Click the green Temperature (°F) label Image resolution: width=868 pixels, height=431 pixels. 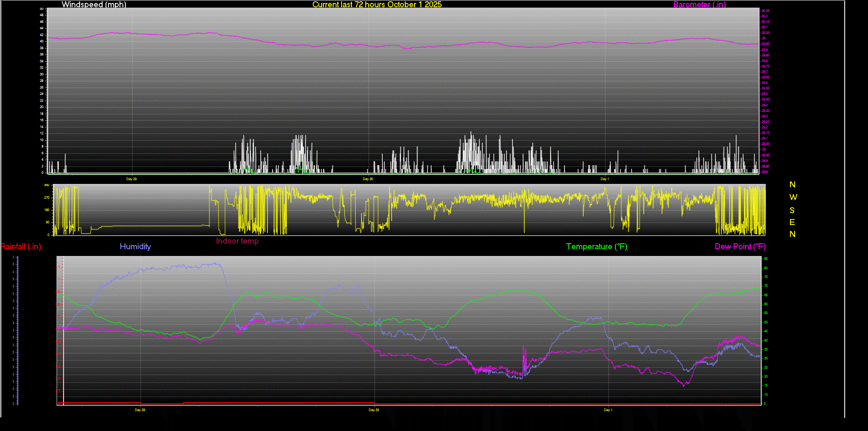(x=596, y=247)
